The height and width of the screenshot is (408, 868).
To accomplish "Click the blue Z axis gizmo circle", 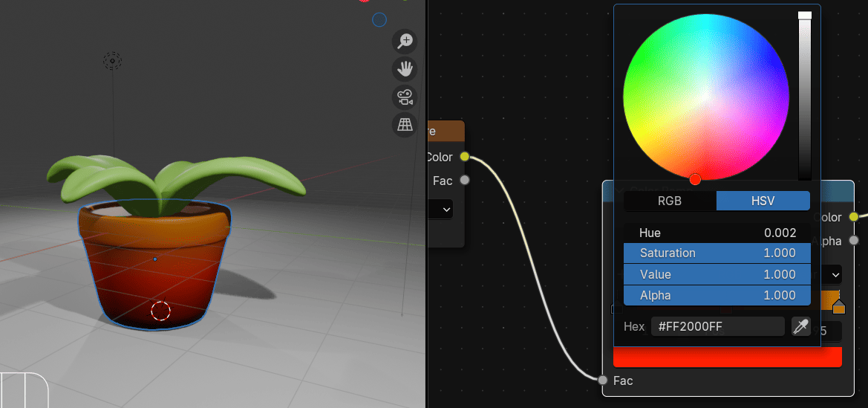I will coord(379,20).
